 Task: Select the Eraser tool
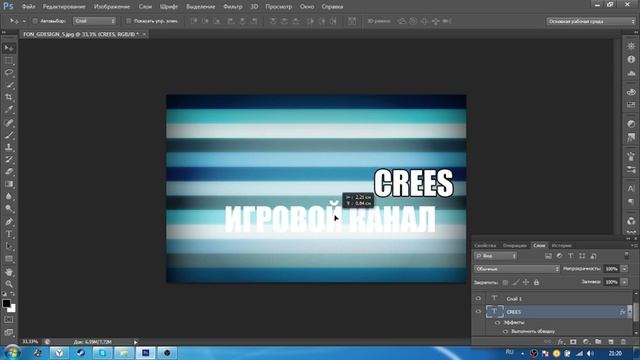tap(9, 172)
